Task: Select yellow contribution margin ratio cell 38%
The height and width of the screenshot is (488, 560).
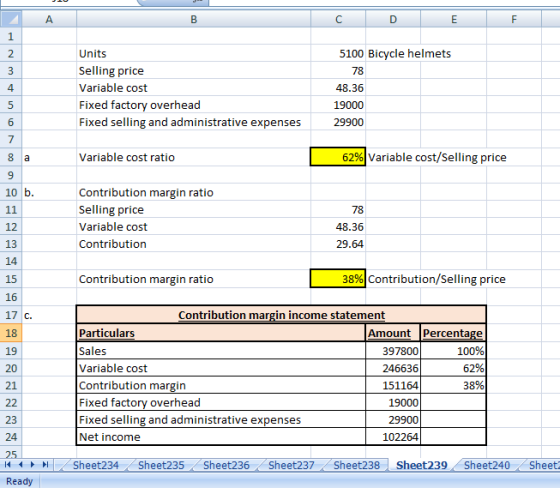Action: 338,279
